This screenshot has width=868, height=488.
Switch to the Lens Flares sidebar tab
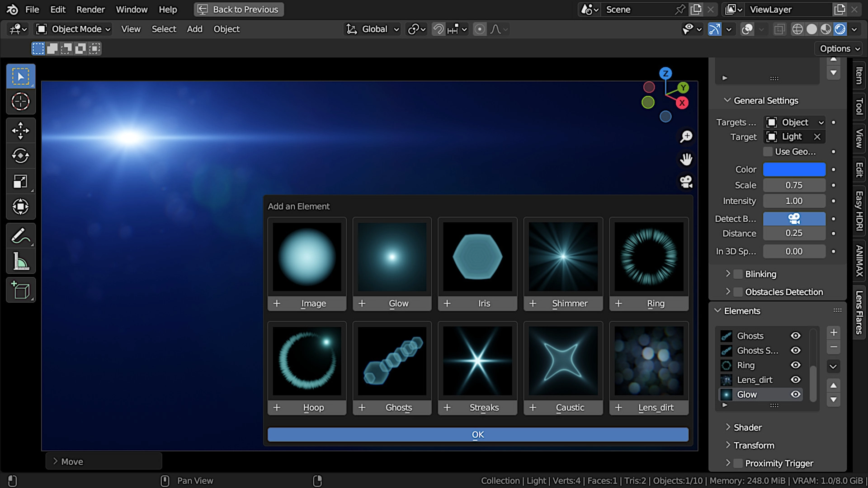point(859,313)
